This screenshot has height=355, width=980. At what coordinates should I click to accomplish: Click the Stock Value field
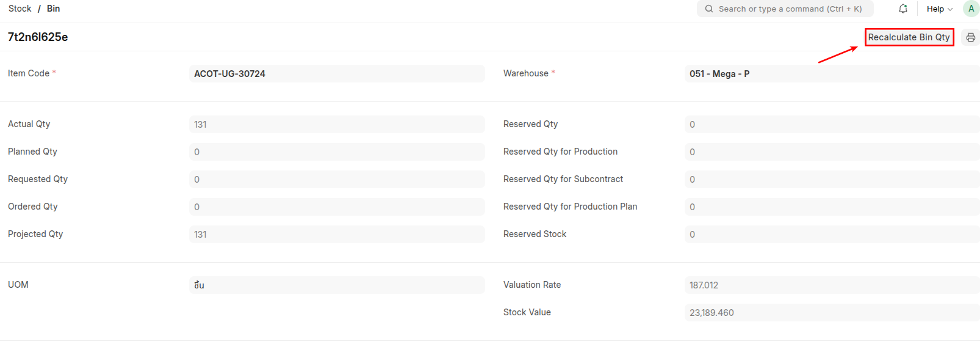832,312
